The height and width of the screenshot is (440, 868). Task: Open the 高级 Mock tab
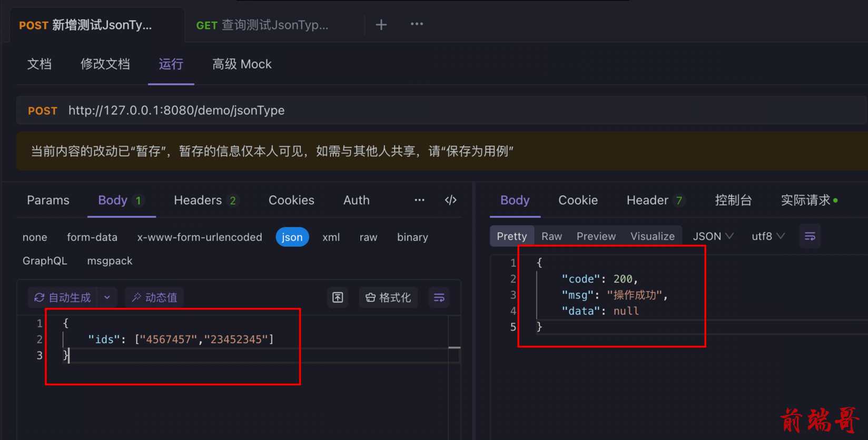[242, 64]
